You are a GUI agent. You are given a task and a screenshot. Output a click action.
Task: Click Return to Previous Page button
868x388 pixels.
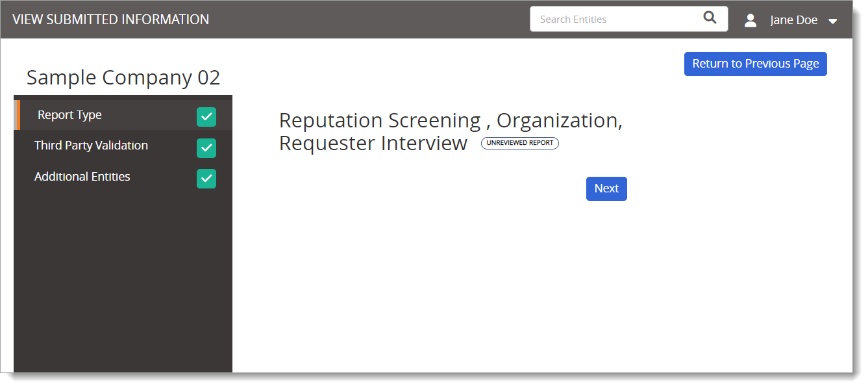click(x=756, y=64)
